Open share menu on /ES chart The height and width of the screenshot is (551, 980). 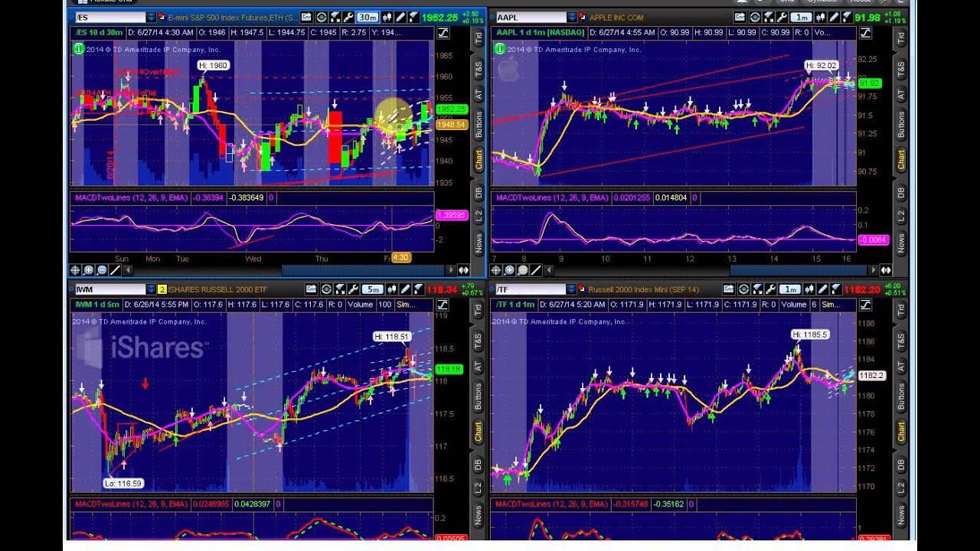307,17
